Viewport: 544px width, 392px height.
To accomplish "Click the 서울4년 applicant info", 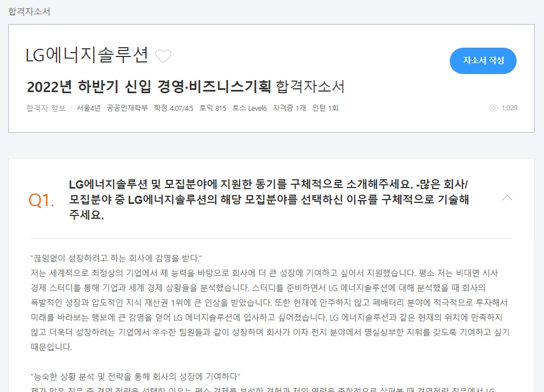I will 88,108.
